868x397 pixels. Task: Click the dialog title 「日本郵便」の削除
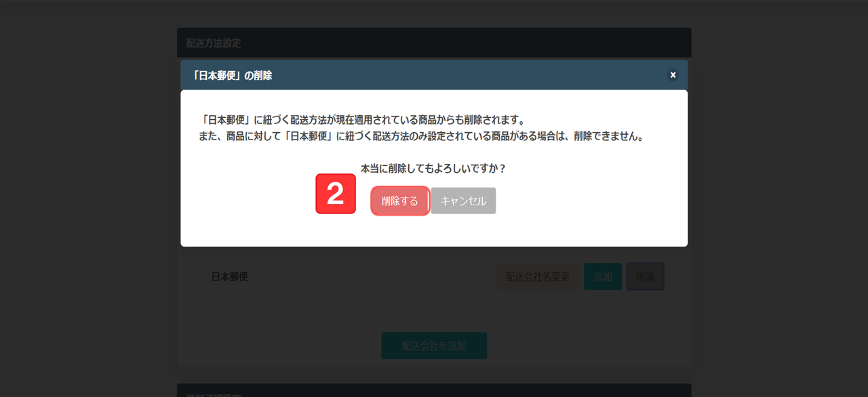[232, 76]
